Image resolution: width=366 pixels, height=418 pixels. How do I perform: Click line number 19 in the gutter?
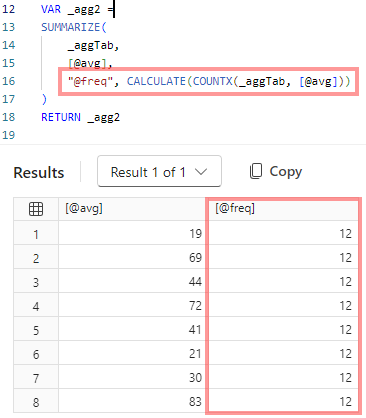tap(8, 135)
